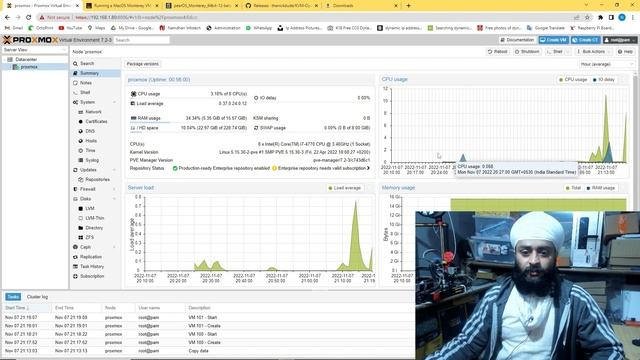This screenshot has height=360, width=640.
Task: Bookmark this page with star icon
Action: tap(587, 17)
